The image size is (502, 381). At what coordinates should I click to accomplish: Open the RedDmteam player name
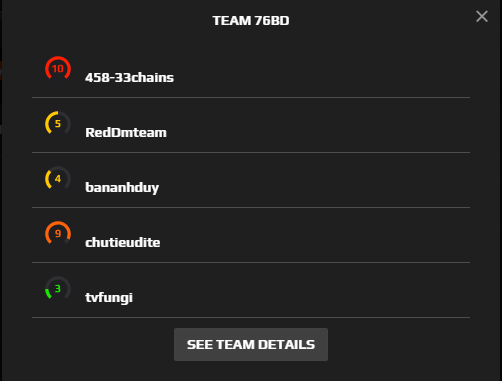[x=126, y=132]
